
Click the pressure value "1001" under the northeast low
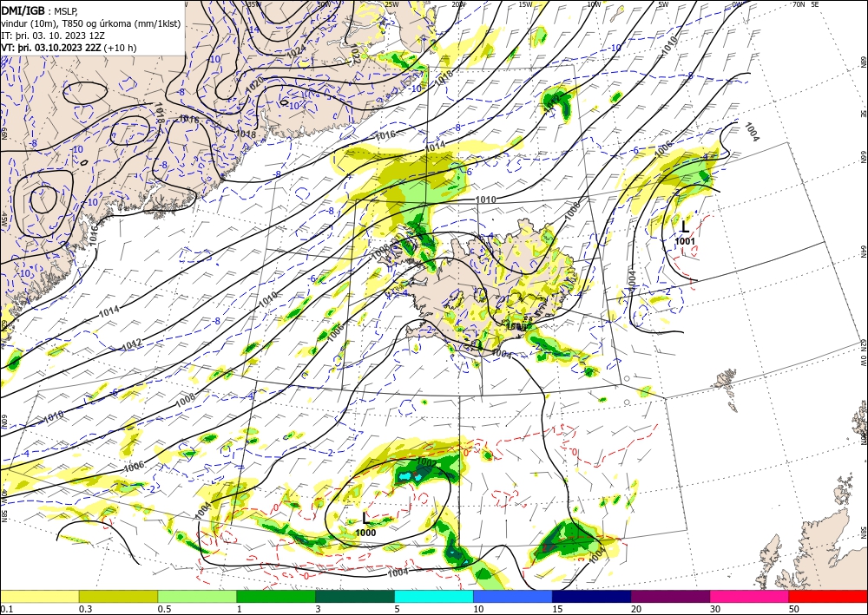685,240
